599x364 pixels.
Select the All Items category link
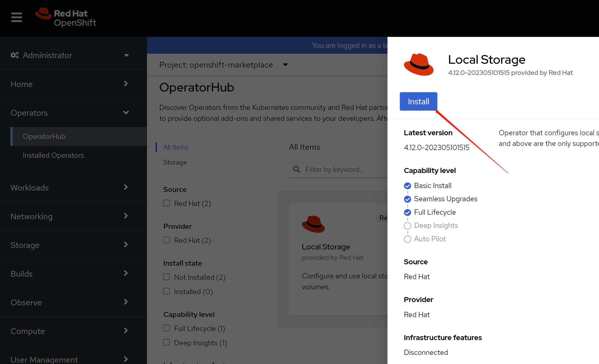pos(176,147)
